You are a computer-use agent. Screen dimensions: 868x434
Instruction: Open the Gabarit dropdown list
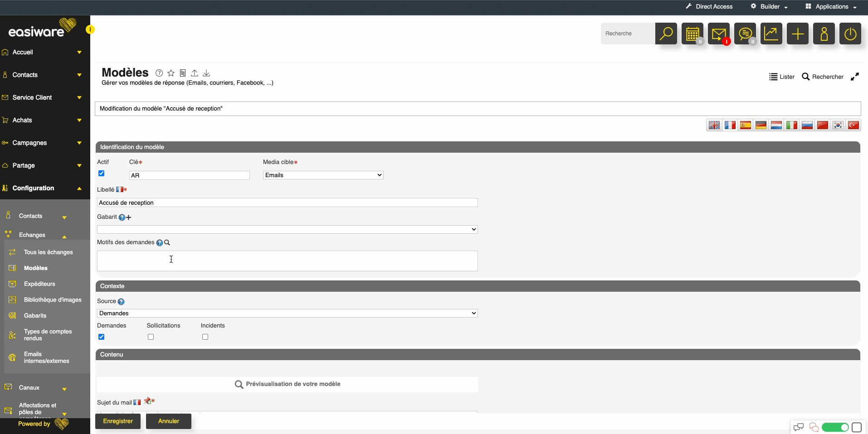coord(287,230)
